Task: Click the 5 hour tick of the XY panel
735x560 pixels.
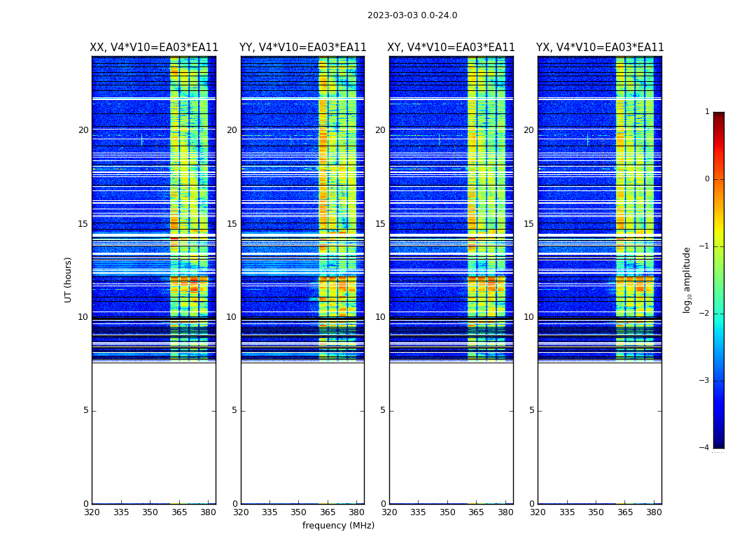Action: point(383,410)
